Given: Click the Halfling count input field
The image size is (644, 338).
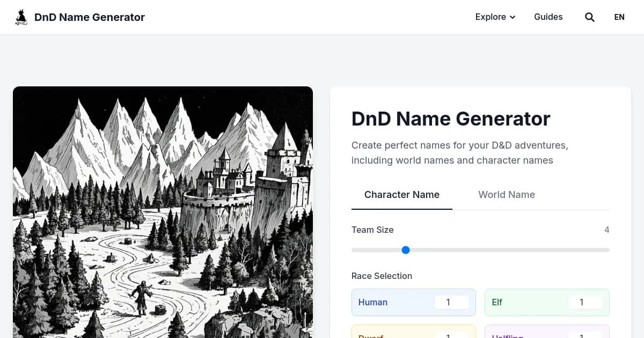Looking at the screenshot, I should click(586, 335).
